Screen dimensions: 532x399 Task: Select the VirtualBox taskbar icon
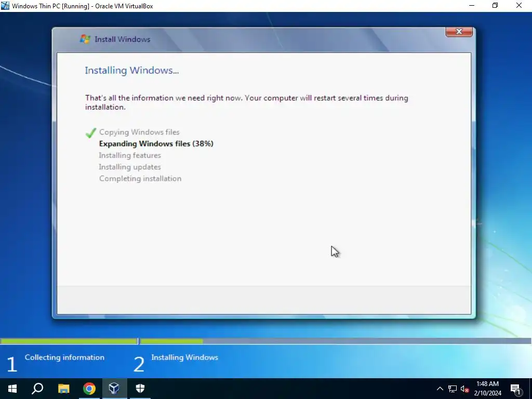click(114, 389)
